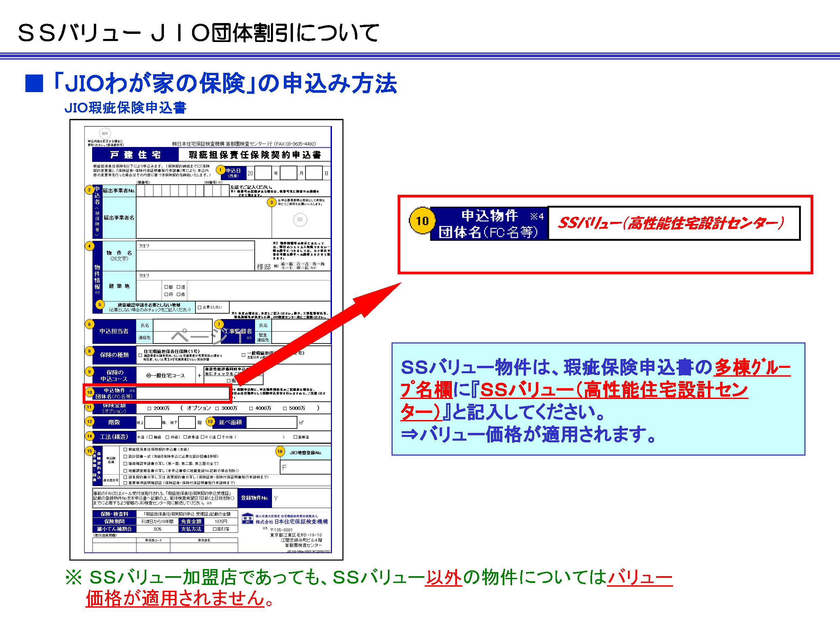Viewport: 840px width, 630px height.
Task: Tick the 必要としない checkbox
Action: (x=199, y=307)
